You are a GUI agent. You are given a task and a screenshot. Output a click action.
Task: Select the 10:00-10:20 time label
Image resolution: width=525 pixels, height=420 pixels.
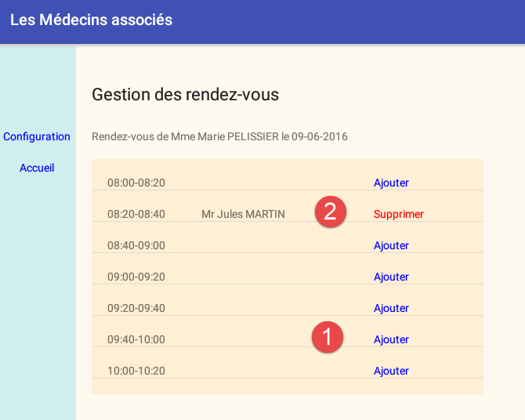pos(136,371)
